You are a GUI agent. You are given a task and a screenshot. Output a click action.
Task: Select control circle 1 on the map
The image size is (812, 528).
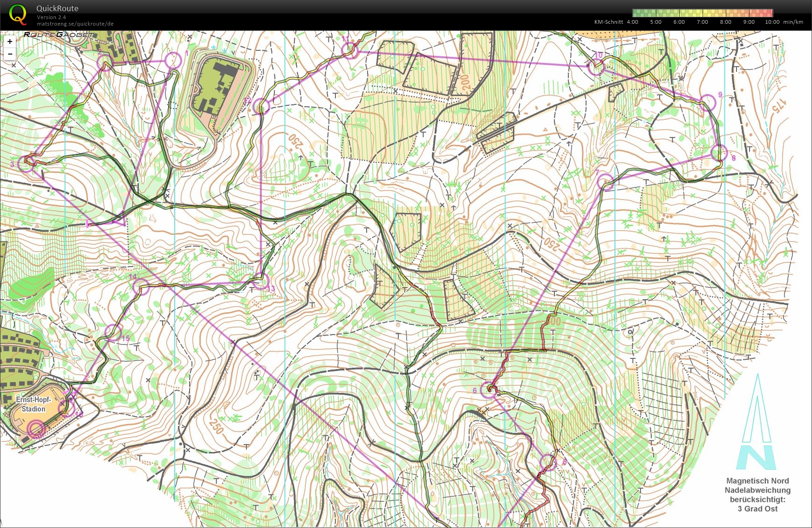click(173, 60)
